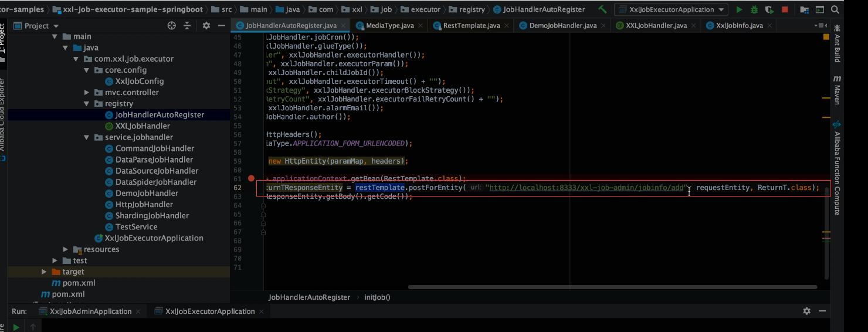This screenshot has width=868, height=332.
Task: Open Search Everywhere magnifier icon
Action: [x=835, y=9]
